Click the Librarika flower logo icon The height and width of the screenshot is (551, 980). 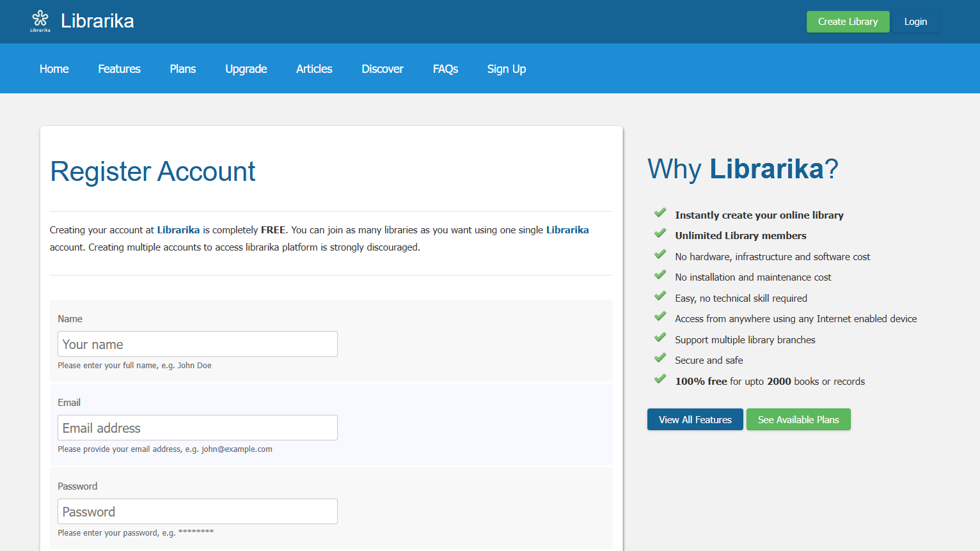40,20
